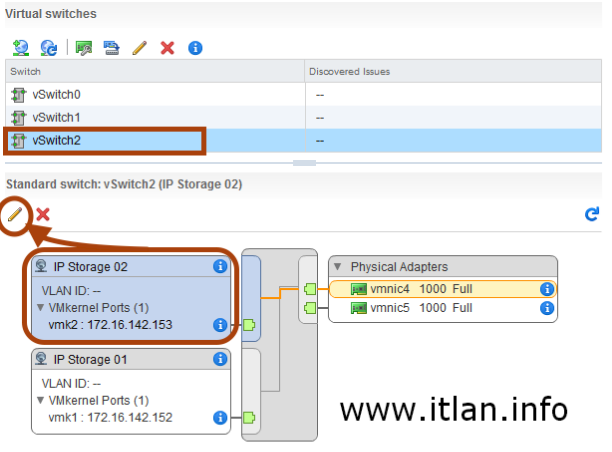Collapse VMkernel Ports under IP Storage 01
This screenshot has width=612, height=452.
(39, 399)
